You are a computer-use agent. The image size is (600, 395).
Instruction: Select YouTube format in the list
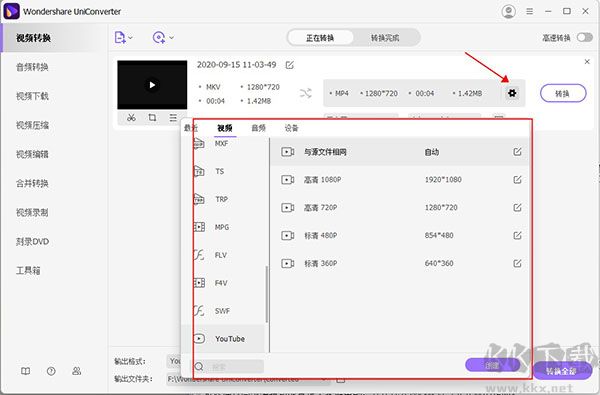pyautogui.click(x=223, y=339)
